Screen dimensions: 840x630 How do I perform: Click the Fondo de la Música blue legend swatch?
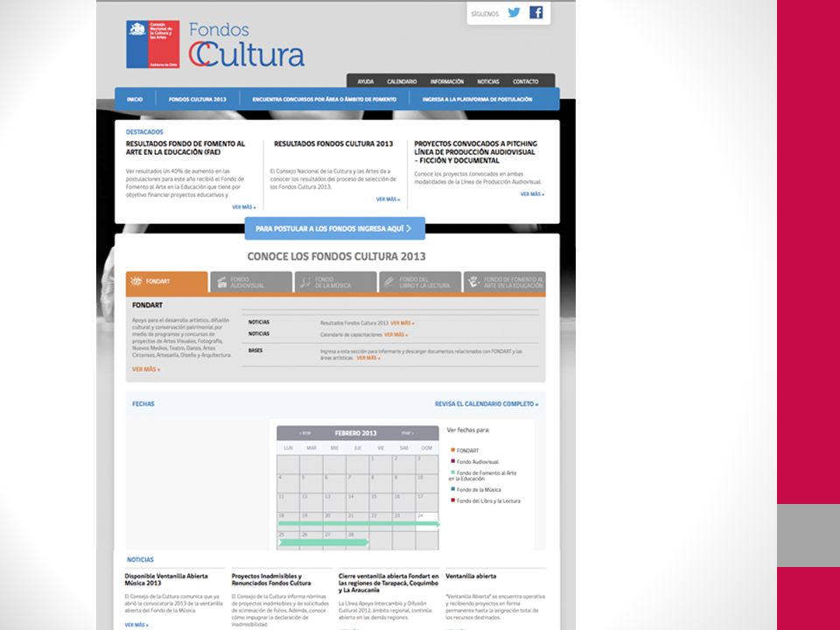(x=452, y=489)
